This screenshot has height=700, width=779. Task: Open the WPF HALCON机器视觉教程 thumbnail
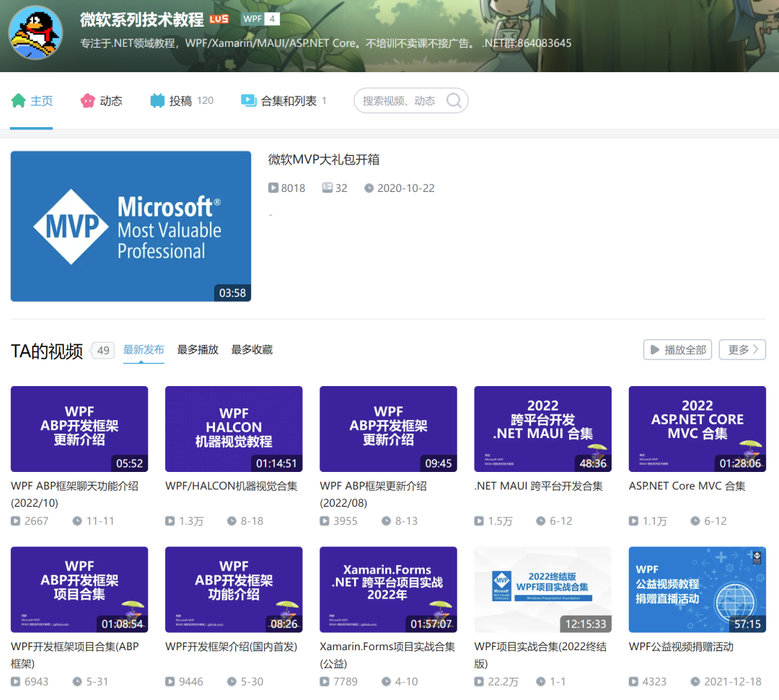pos(234,429)
